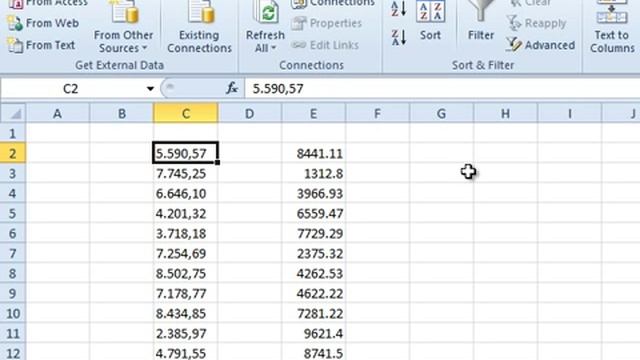Select column I header
The height and width of the screenshot is (360, 640).
point(569,113)
